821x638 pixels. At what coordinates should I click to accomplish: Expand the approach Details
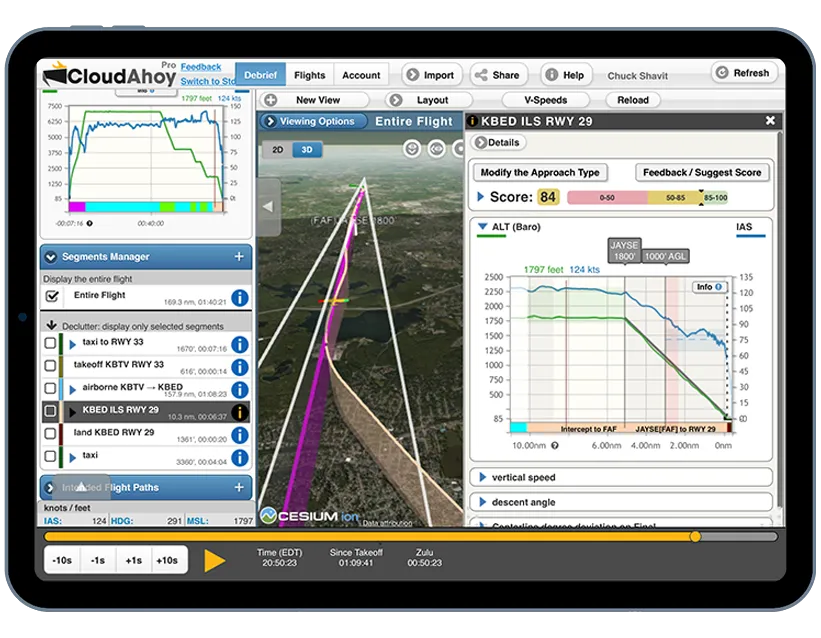pos(498,142)
